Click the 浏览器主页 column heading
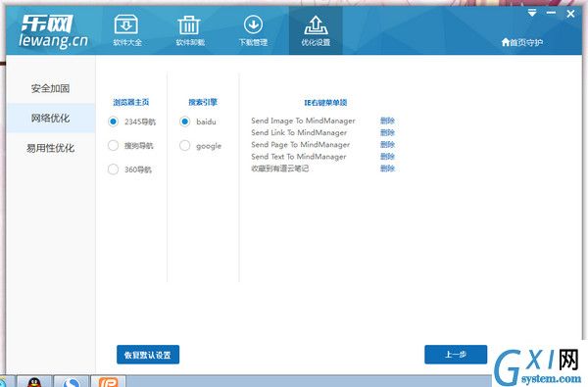The width and height of the screenshot is (588, 387). pos(131,102)
